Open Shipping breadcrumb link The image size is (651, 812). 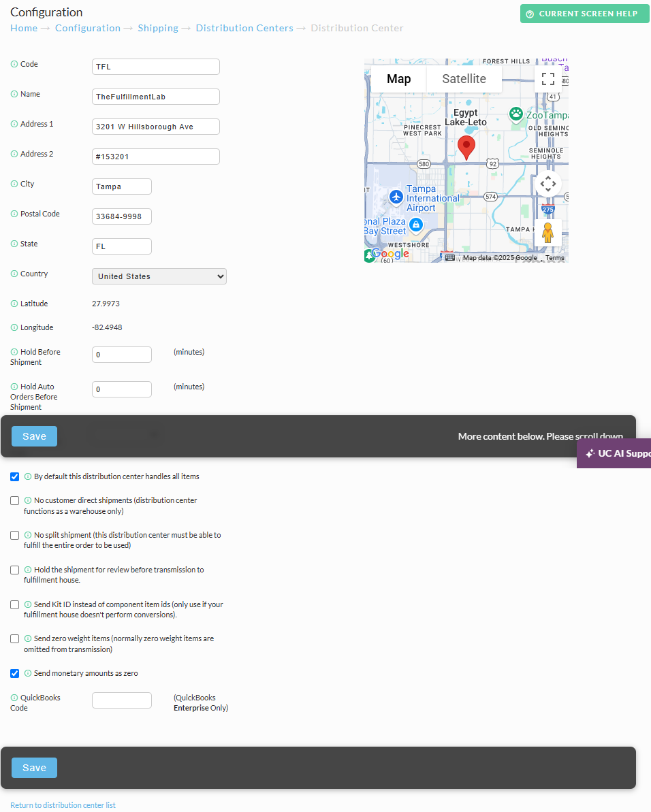[158, 28]
